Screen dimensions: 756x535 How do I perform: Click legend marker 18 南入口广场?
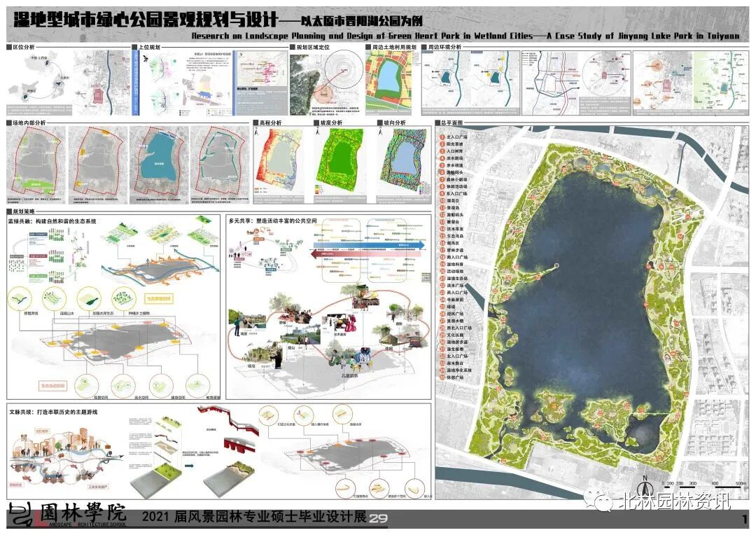point(442,257)
